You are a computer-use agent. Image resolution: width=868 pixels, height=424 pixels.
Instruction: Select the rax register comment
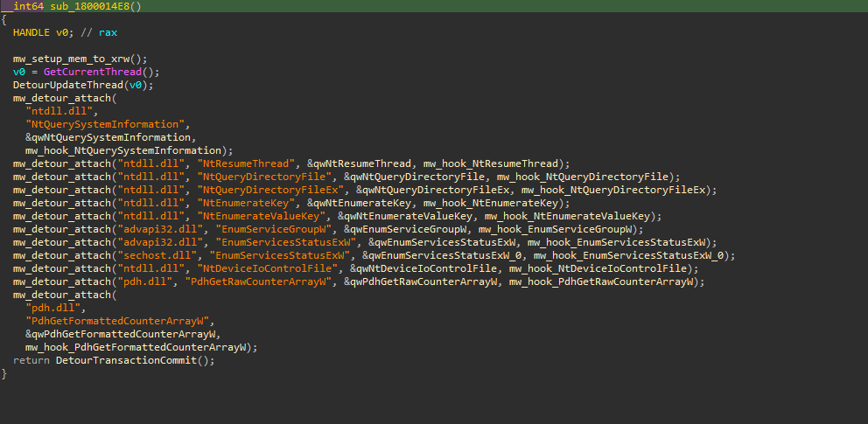pyautogui.click(x=108, y=32)
